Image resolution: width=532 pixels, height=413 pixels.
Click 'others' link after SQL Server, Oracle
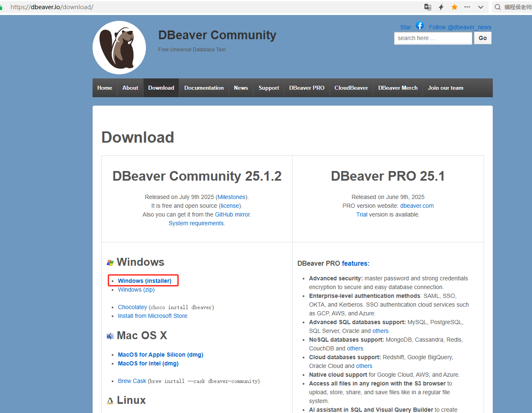tap(381, 331)
